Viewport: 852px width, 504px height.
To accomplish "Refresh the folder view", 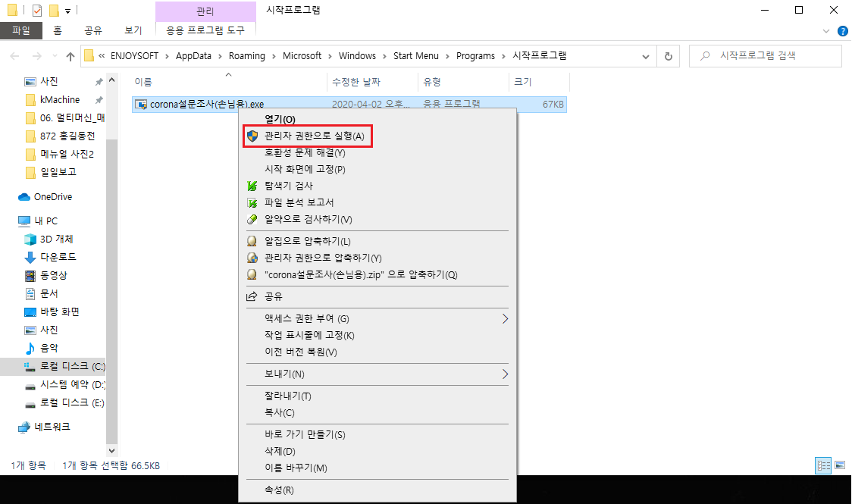I will 669,56.
